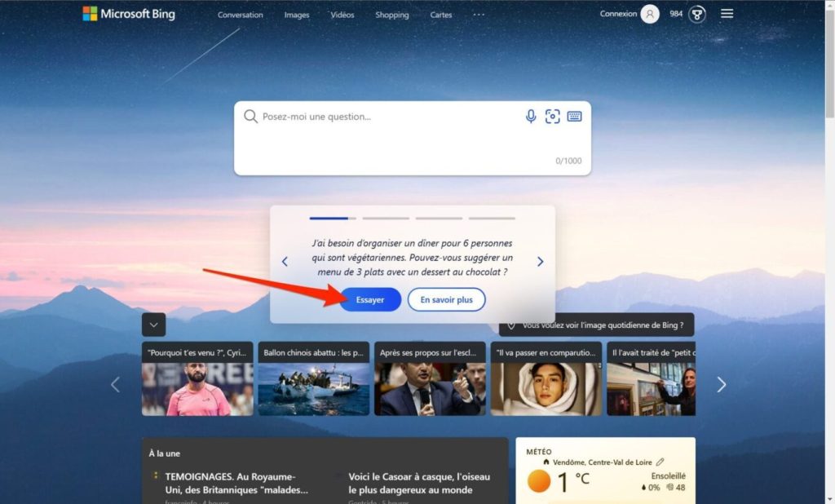This screenshot has width=835, height=504.
Task: Show next suggestion in prompt carousel
Action: click(540, 262)
